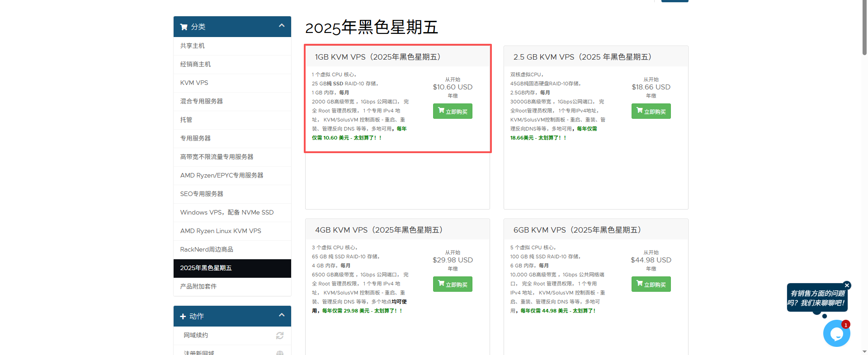Open the live chat bubble icon
Image resolution: width=868 pixels, height=355 pixels.
pos(836,334)
